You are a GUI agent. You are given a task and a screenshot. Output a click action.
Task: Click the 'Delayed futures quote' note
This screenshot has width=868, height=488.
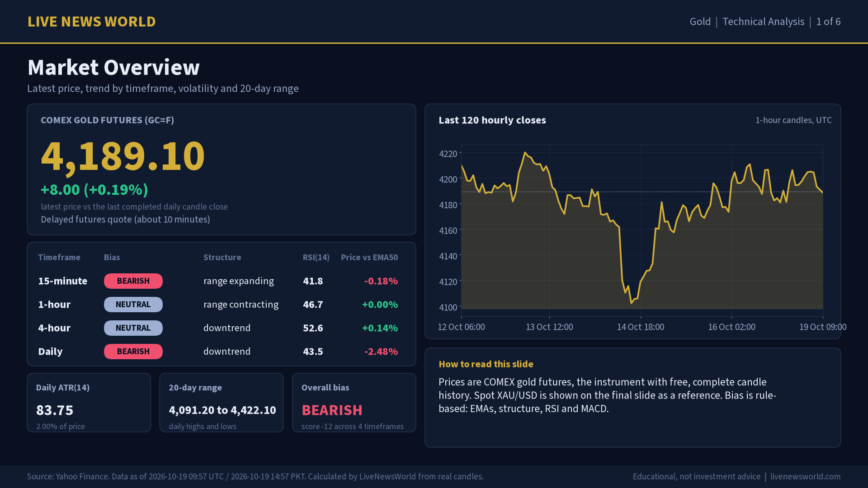[x=125, y=220]
